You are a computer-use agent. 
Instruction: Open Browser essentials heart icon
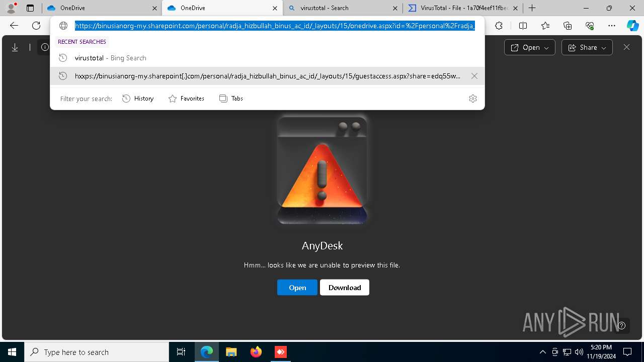point(590,26)
